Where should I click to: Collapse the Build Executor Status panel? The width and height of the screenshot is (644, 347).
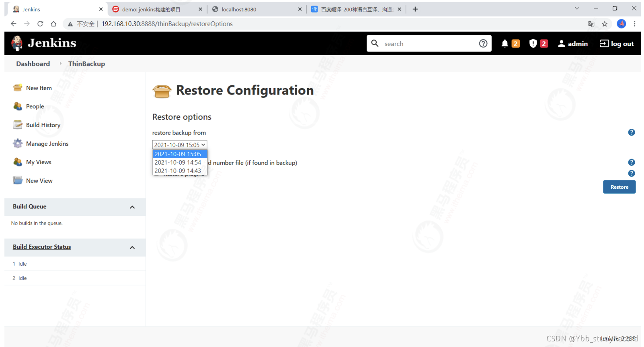click(132, 248)
